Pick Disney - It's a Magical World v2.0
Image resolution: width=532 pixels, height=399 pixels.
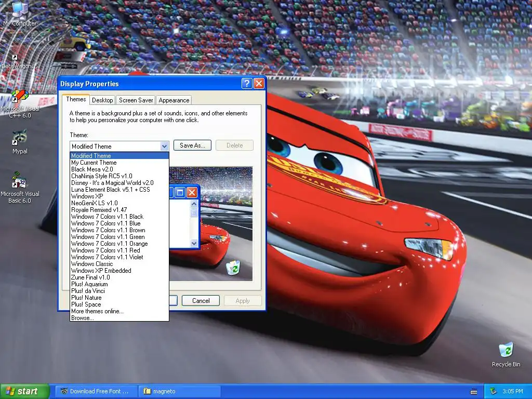point(119,183)
